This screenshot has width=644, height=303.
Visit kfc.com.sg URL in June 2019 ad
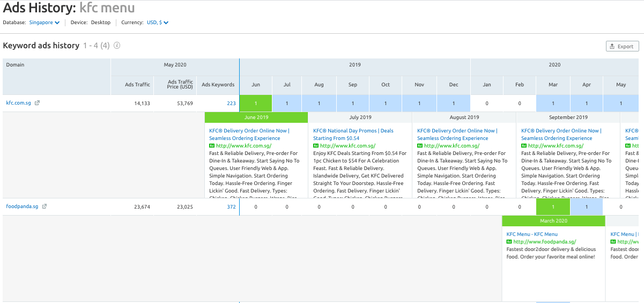point(243,145)
